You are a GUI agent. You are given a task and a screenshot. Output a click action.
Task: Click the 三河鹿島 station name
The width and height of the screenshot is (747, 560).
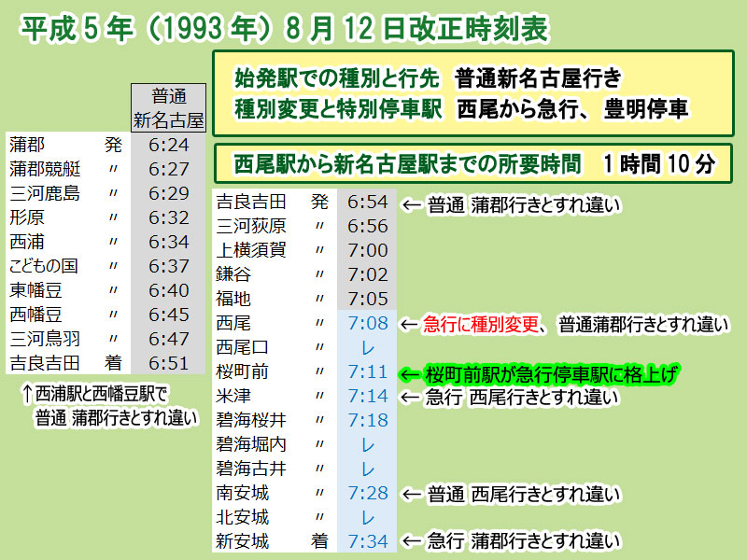(45, 193)
